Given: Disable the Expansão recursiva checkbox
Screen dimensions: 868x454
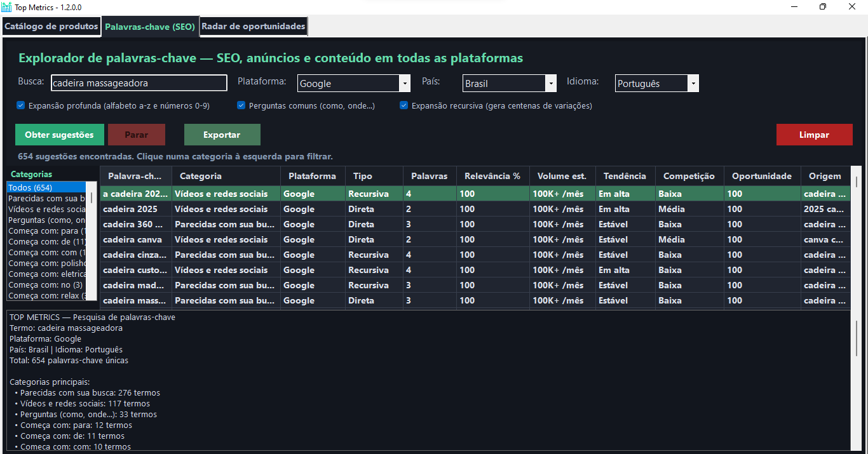Looking at the screenshot, I should click(x=403, y=105).
